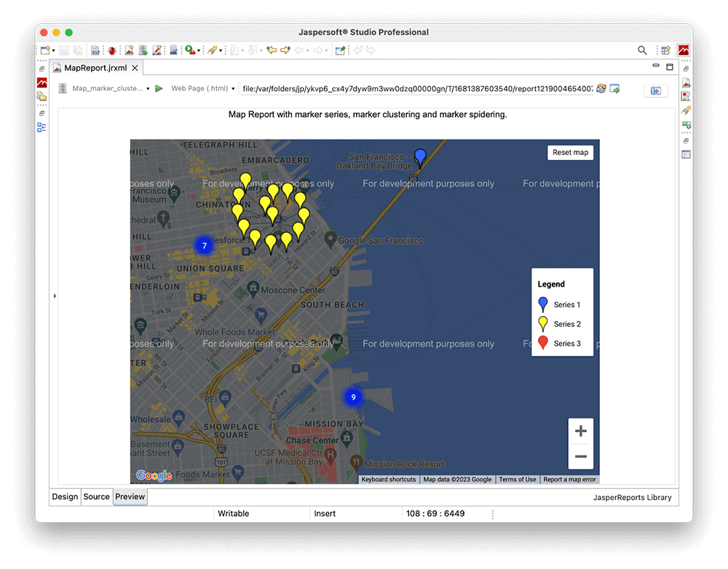Screen dimensions: 728x569
Task: Close the MapReport.jrxml tab
Action: [x=135, y=68]
